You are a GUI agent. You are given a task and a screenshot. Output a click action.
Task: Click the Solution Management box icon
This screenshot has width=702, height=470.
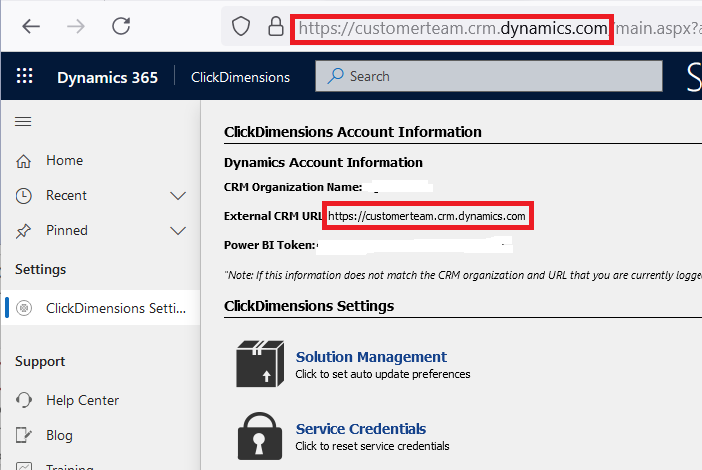click(260, 363)
